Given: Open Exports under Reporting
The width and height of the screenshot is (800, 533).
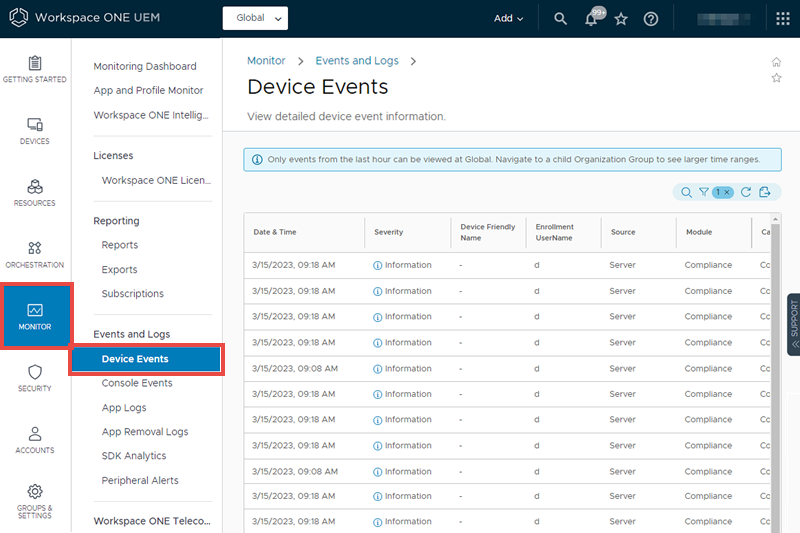Looking at the screenshot, I should click(119, 269).
